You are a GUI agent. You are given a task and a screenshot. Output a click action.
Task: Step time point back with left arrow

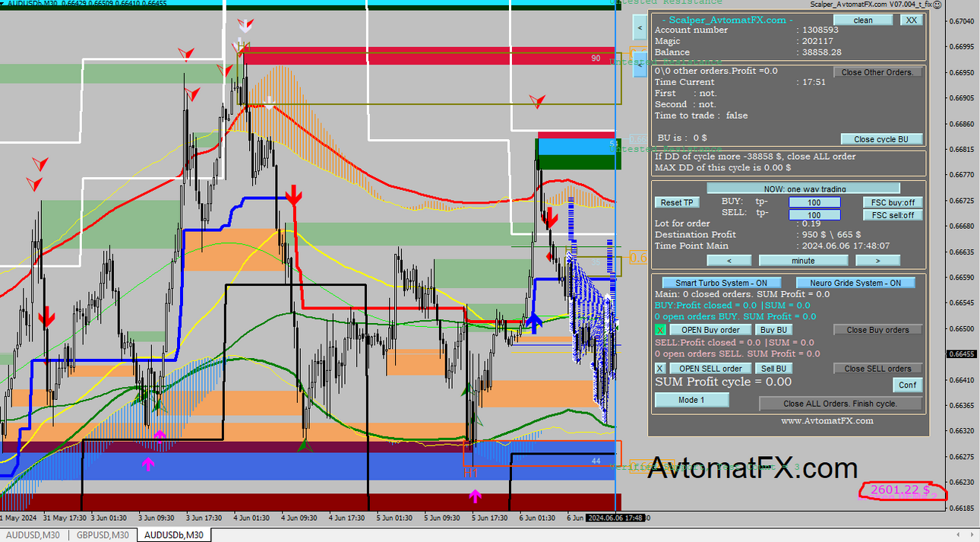pyautogui.click(x=729, y=260)
